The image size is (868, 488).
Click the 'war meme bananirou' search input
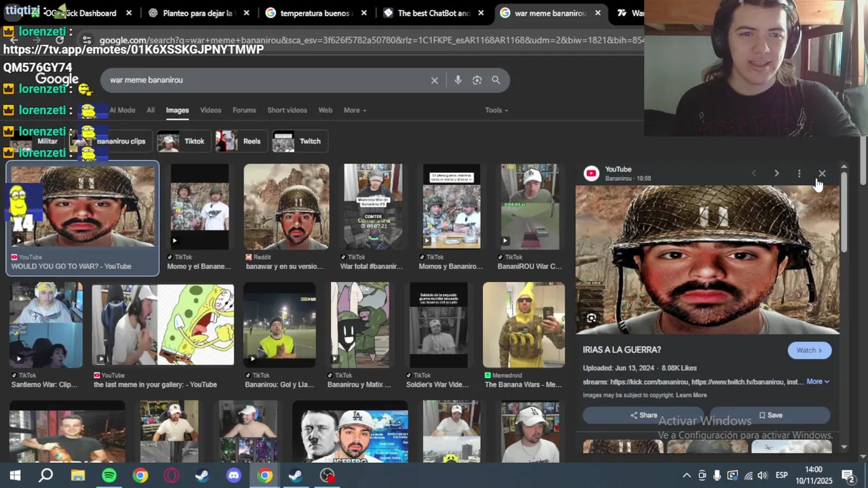[264, 80]
